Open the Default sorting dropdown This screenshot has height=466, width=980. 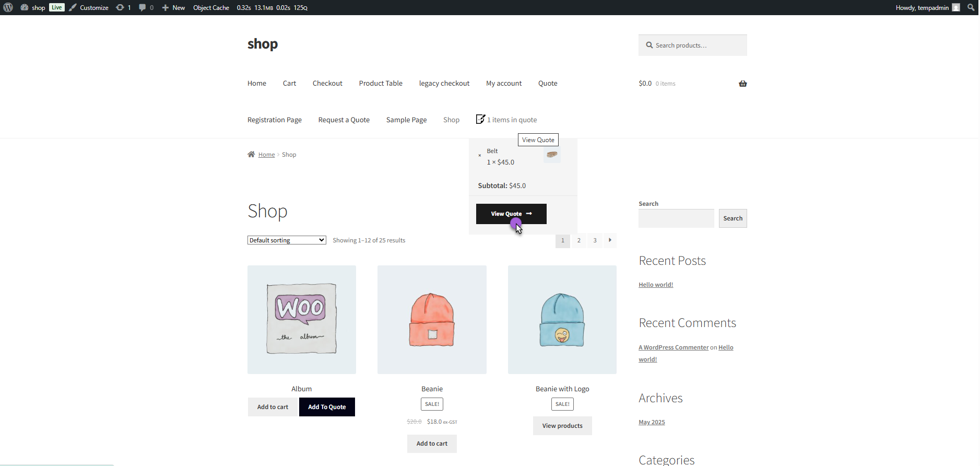pyautogui.click(x=287, y=240)
